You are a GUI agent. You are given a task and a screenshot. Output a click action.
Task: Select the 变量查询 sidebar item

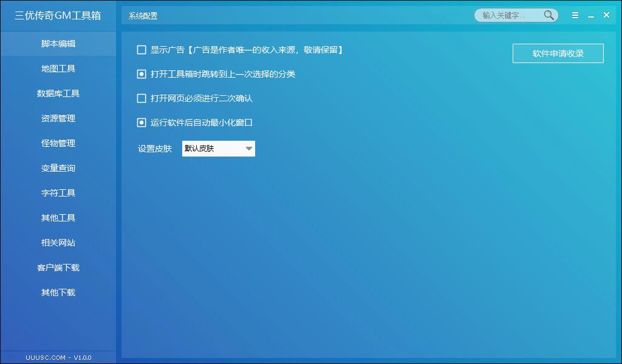coord(58,168)
